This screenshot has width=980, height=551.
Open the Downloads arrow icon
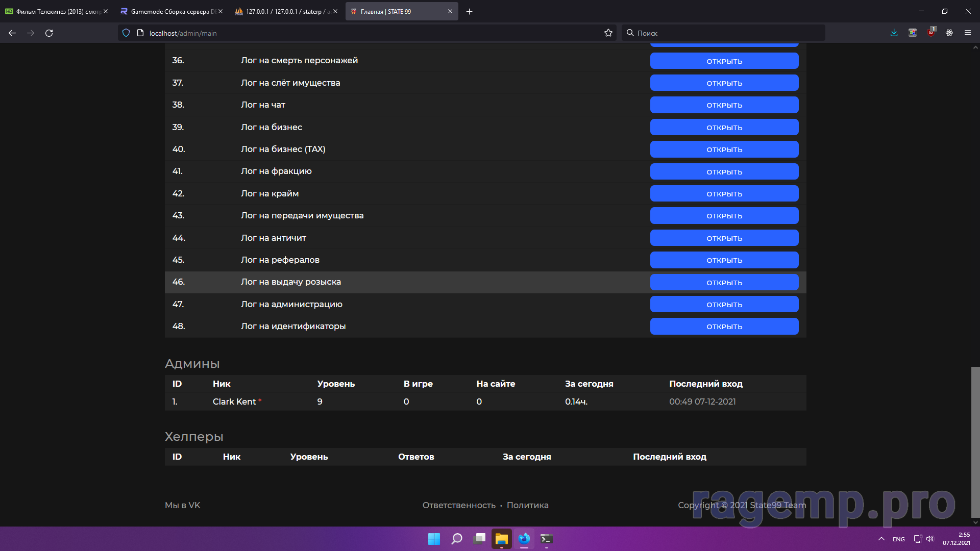coord(894,33)
